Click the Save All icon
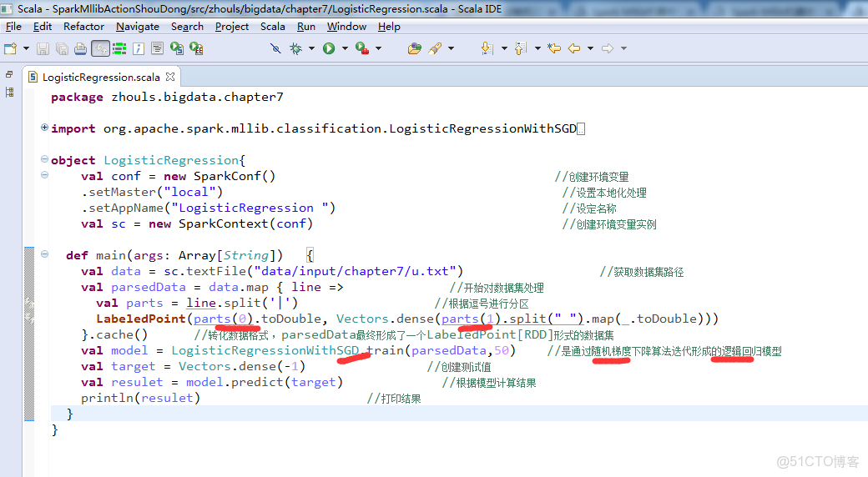The image size is (868, 477). pyautogui.click(x=62, y=48)
